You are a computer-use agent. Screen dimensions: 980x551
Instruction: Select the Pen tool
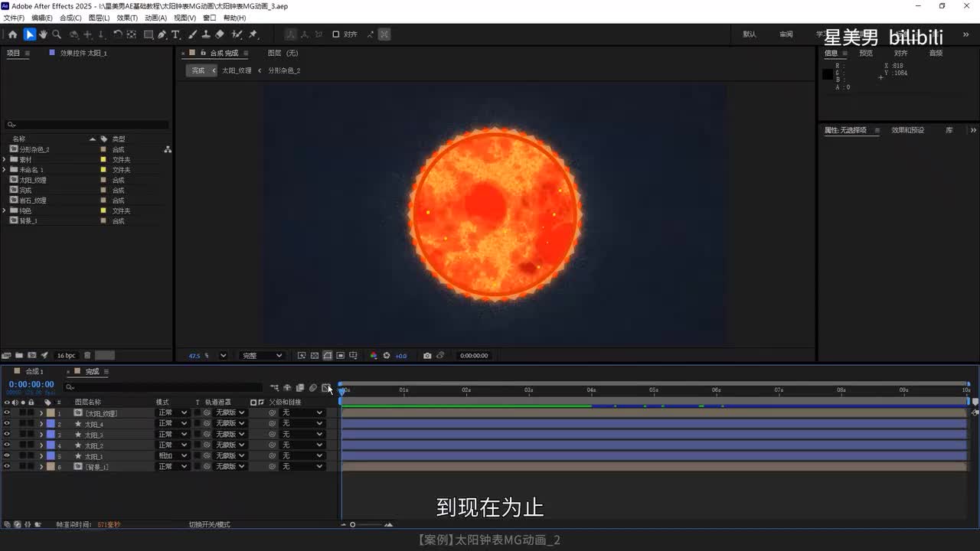point(162,34)
